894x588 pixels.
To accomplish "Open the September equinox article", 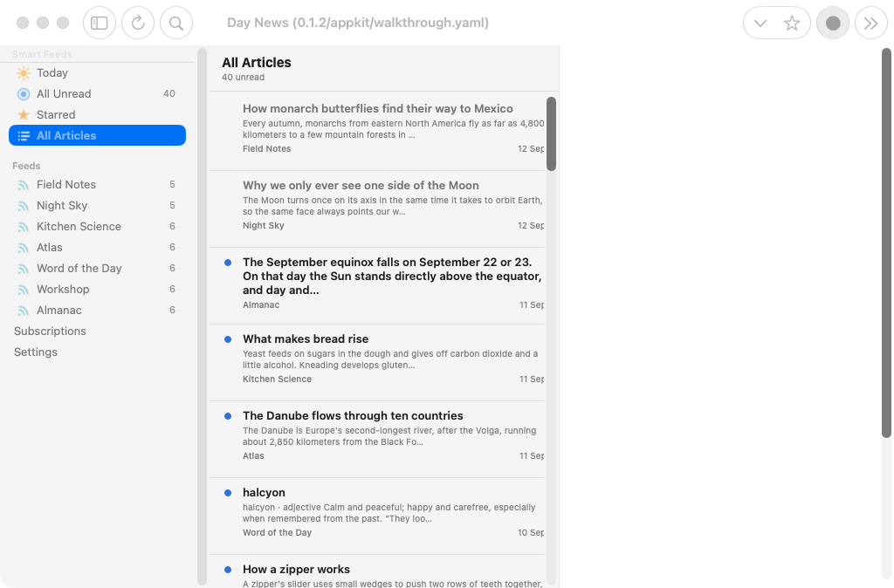I will 377,285.
